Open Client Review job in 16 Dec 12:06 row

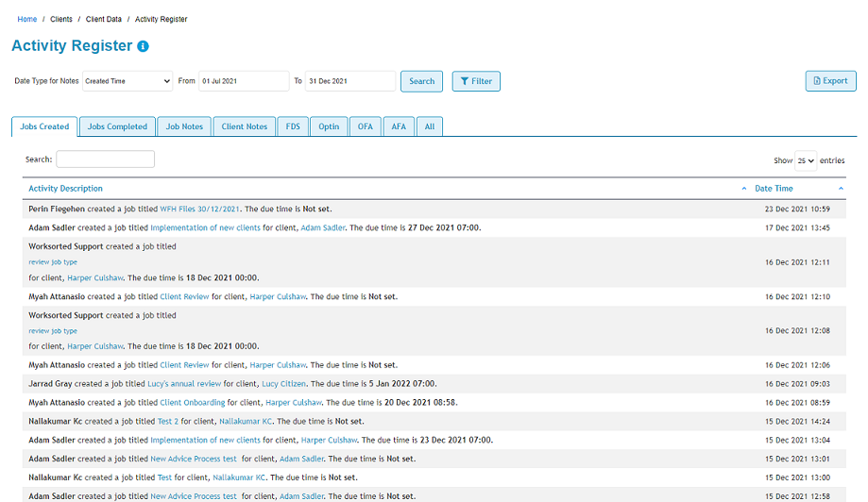click(x=184, y=365)
